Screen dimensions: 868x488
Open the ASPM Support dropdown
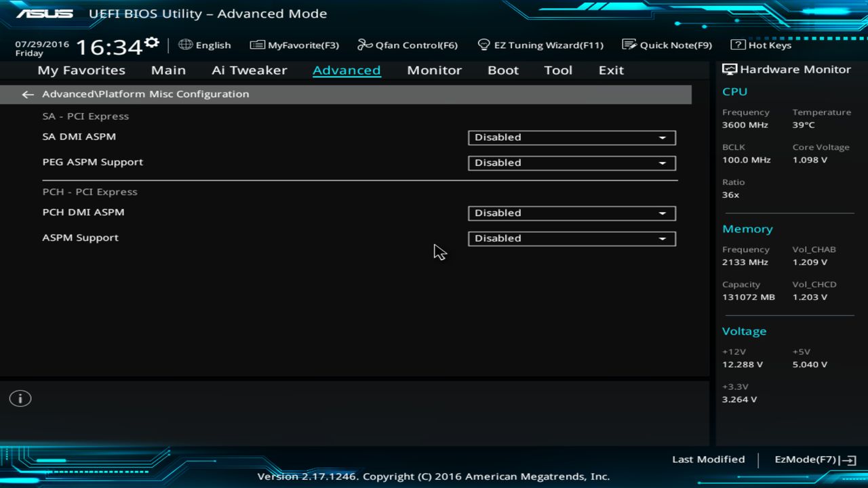(571, 239)
